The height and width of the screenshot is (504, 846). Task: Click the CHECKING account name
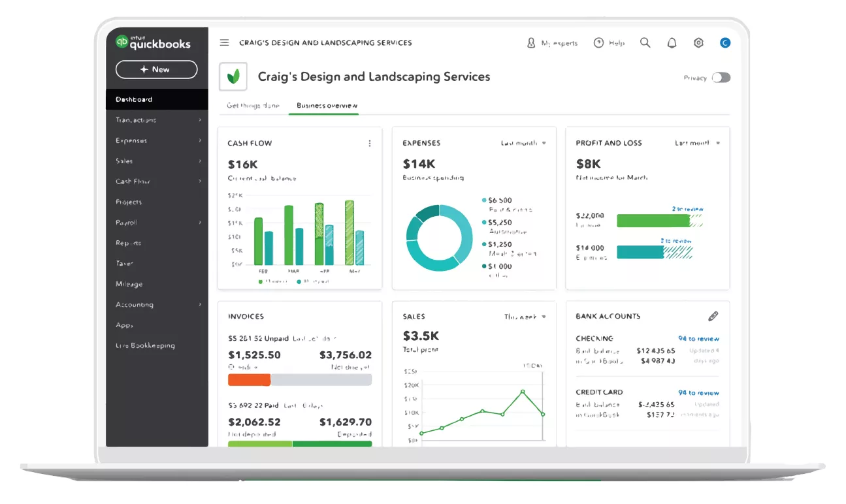(594, 339)
